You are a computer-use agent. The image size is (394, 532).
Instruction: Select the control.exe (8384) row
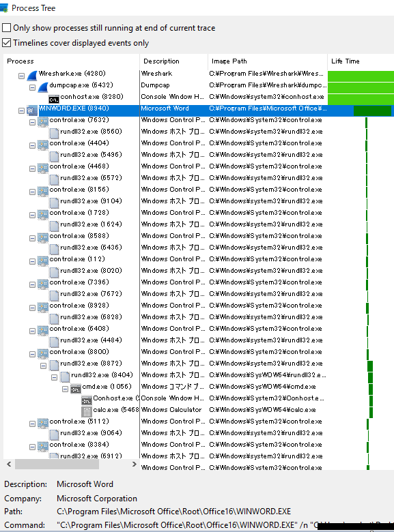(199, 445)
